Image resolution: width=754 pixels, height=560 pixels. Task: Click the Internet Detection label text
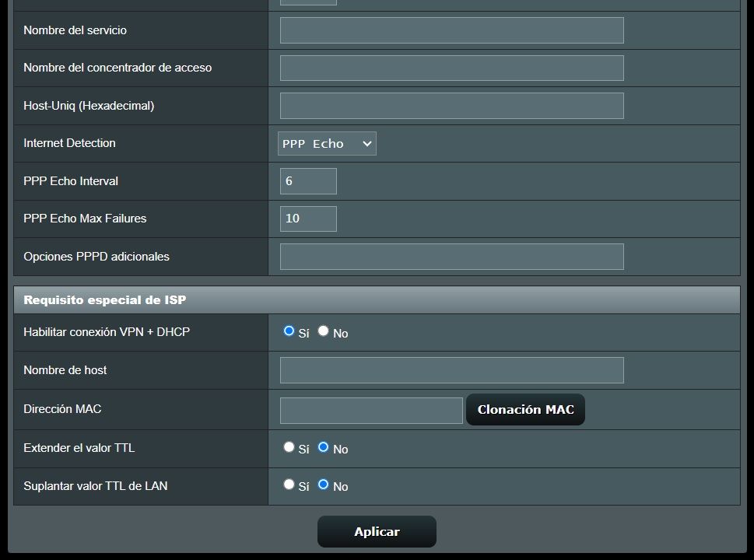click(69, 143)
